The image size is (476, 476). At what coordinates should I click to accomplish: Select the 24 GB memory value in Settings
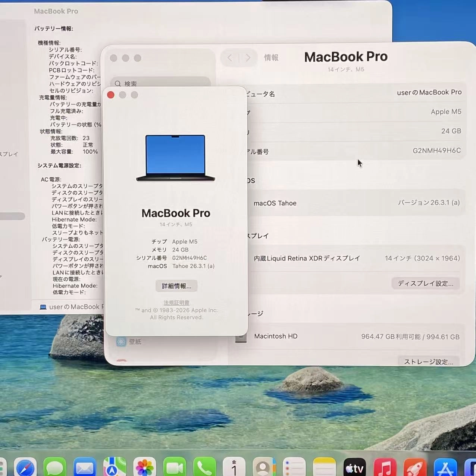451,131
